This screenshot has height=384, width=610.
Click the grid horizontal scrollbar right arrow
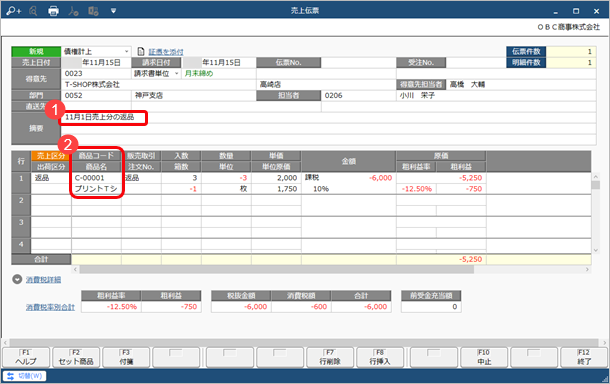[x=587, y=269]
